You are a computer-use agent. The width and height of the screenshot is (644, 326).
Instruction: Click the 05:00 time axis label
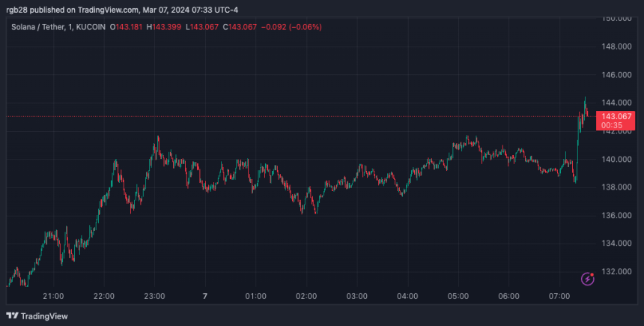click(458, 296)
